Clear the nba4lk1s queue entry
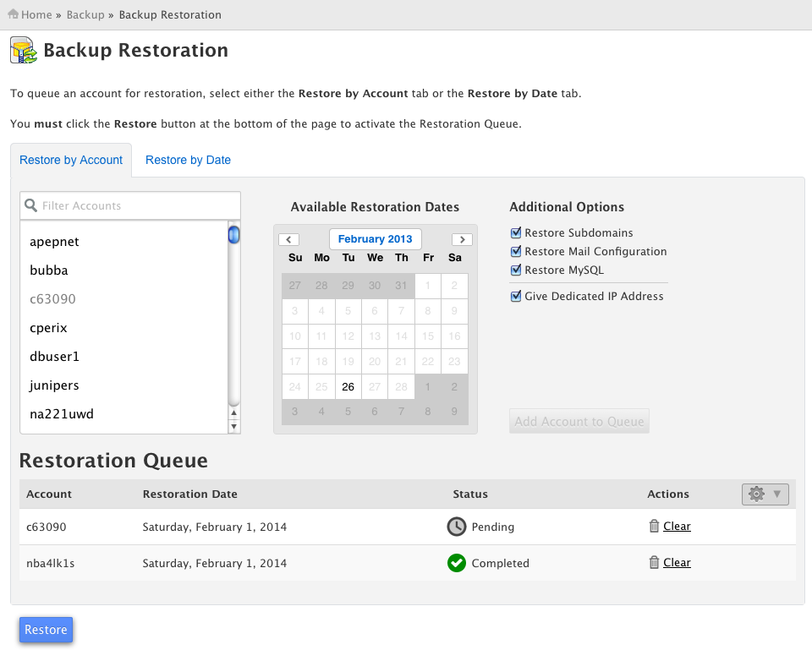Screen dimensions: 812x650 (677, 562)
